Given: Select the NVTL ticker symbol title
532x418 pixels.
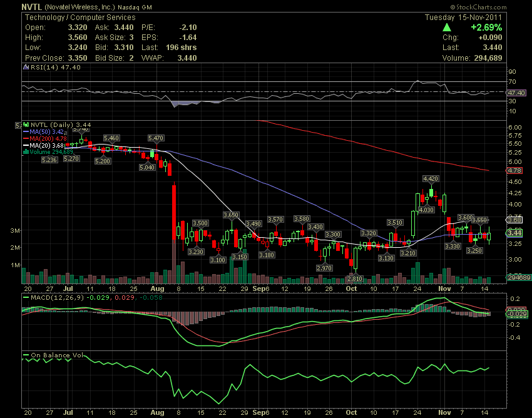Looking at the screenshot, I should coord(31,7).
